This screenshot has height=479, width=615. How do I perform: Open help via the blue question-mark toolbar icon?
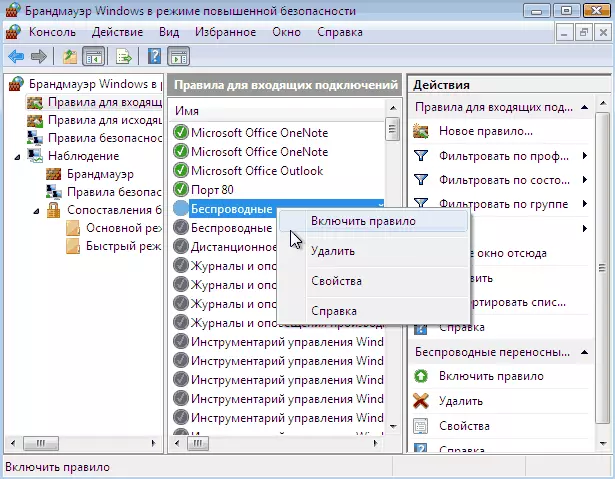[155, 56]
